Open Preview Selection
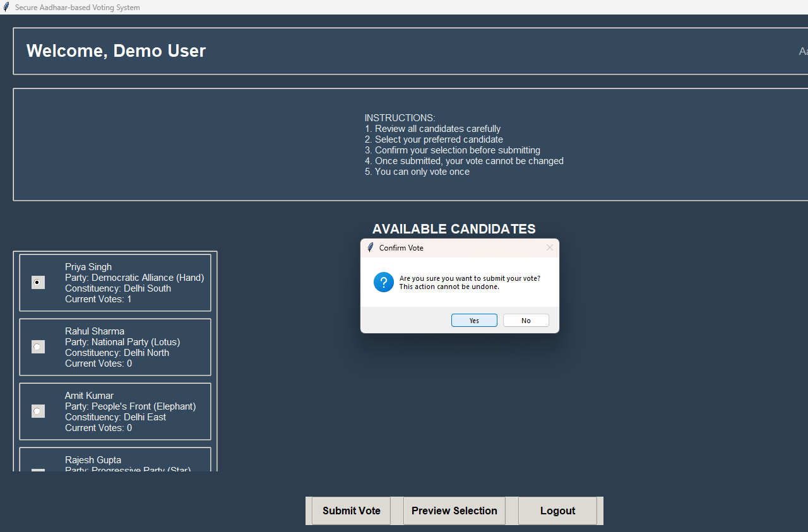Screen dimensions: 808x532 454,511
